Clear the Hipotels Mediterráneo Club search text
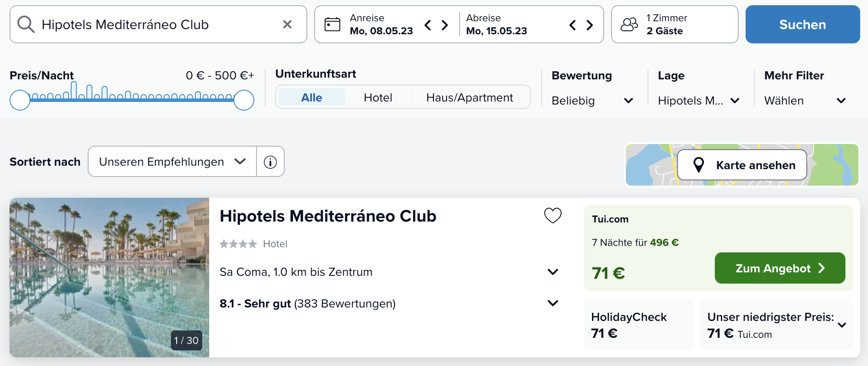Viewport: 868px width, 366px height. pyautogui.click(x=287, y=24)
